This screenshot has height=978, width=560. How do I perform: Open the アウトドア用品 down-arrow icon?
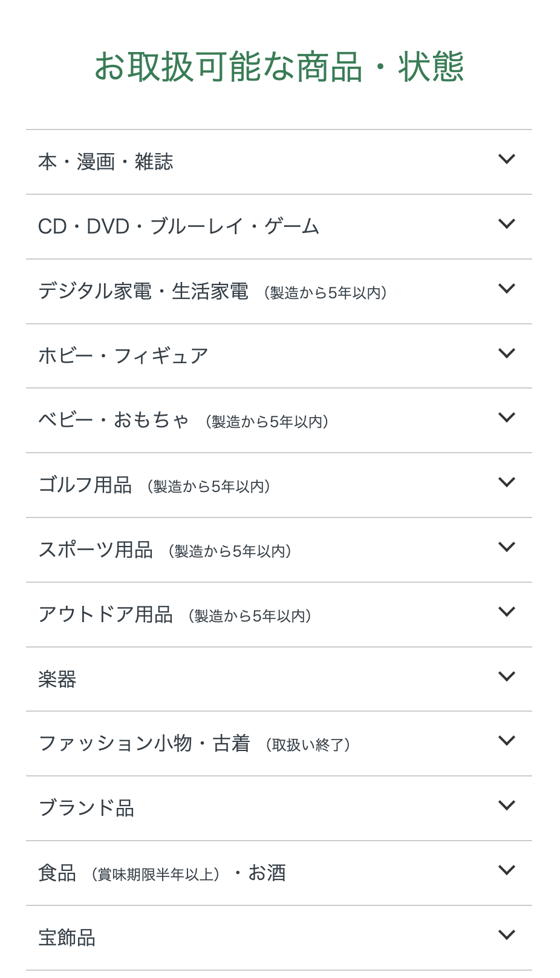(506, 612)
